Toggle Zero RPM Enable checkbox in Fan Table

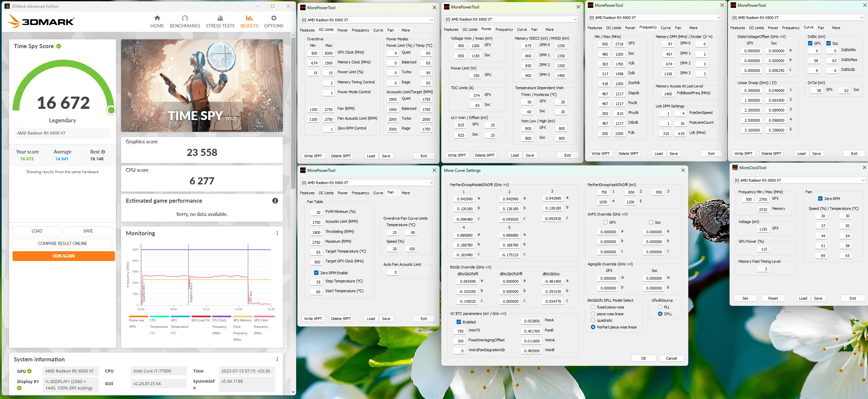pos(316,273)
